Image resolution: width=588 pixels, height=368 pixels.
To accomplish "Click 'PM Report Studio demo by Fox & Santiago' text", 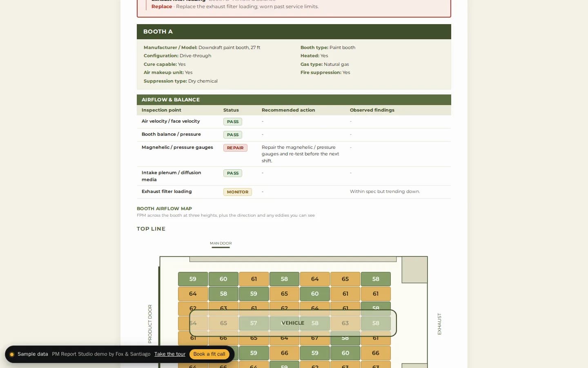I will click(x=101, y=354).
